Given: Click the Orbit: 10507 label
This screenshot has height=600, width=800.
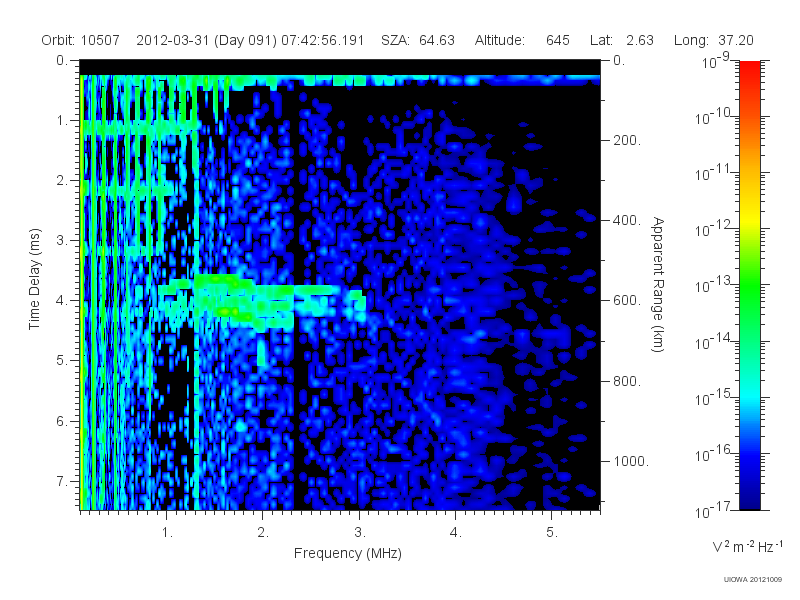Looking at the screenshot, I should (81, 40).
